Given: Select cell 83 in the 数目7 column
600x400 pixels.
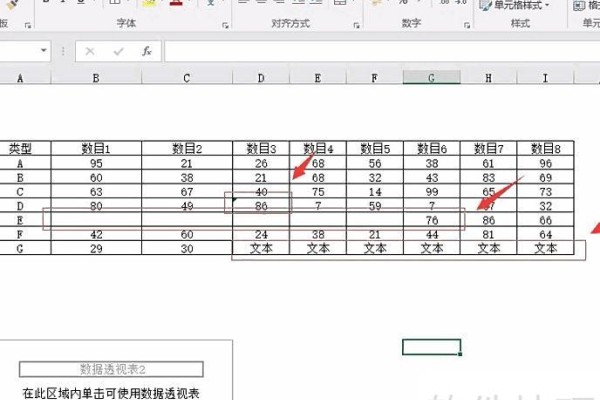Looking at the screenshot, I should click(x=488, y=178).
